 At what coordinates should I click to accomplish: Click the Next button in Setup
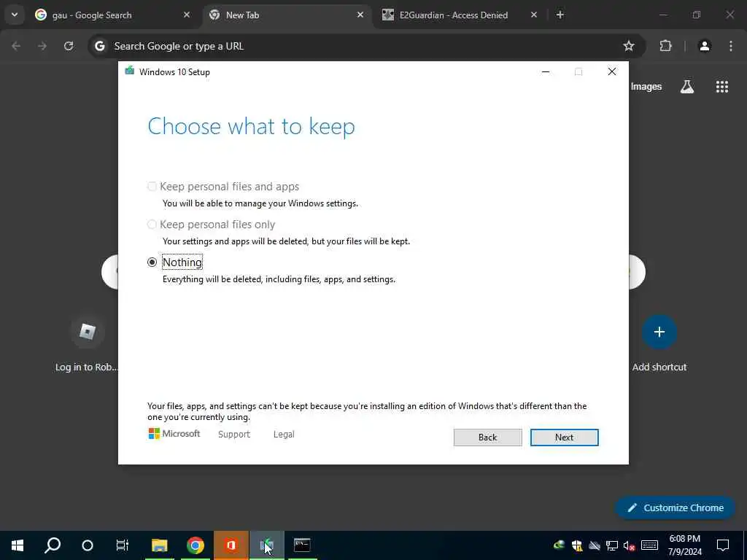[564, 437]
